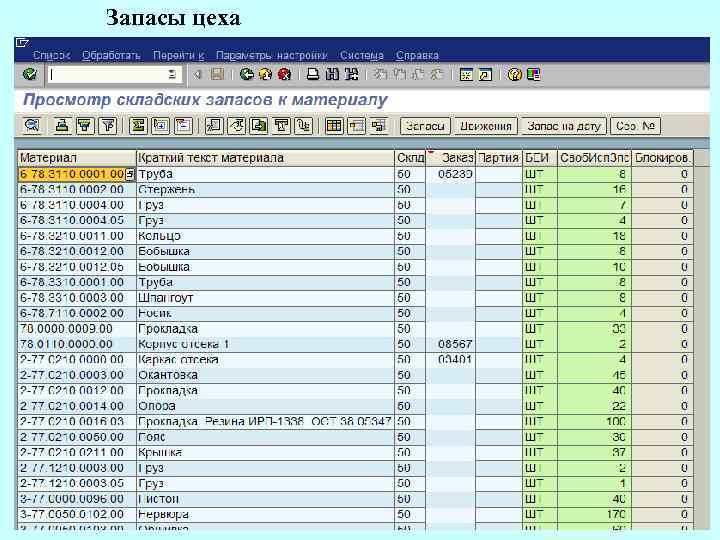720x540 pixels.
Task: Select material cell 3-77.0050.0102.00
Action: (x=77, y=514)
